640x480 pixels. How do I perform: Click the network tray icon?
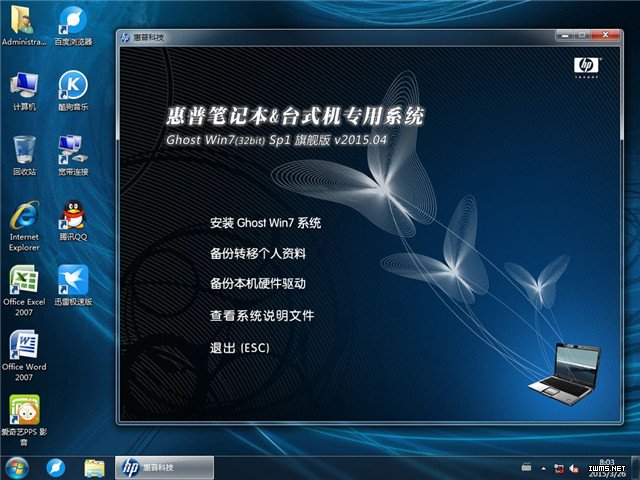pos(559,468)
